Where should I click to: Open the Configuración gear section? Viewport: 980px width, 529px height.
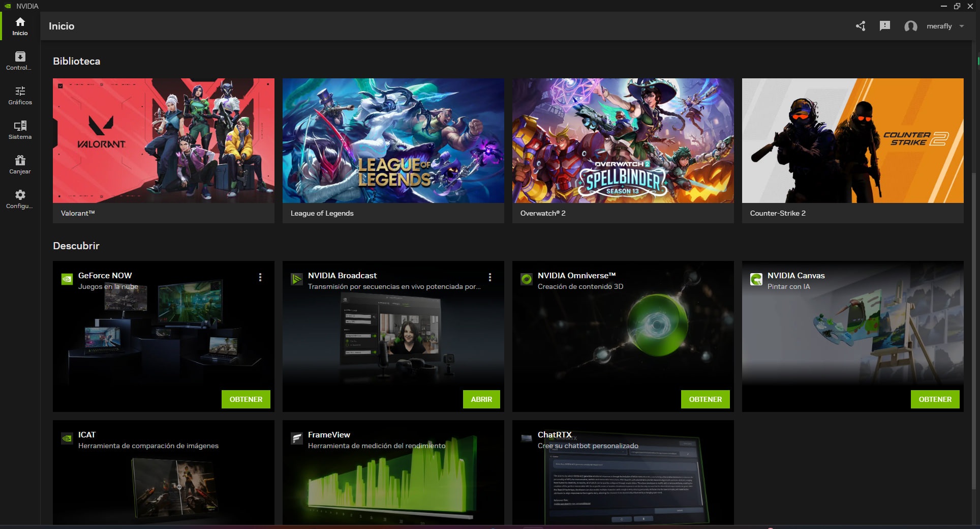pos(20,199)
